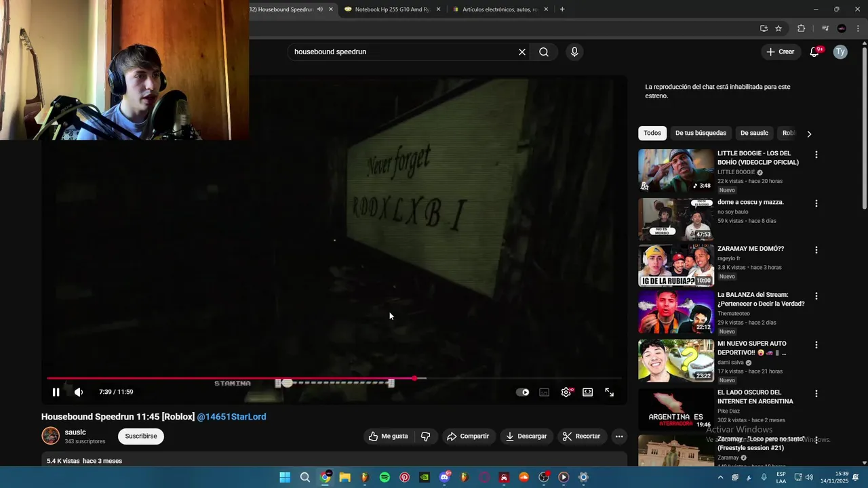Open the @14651StarLord mention link

(x=231, y=416)
